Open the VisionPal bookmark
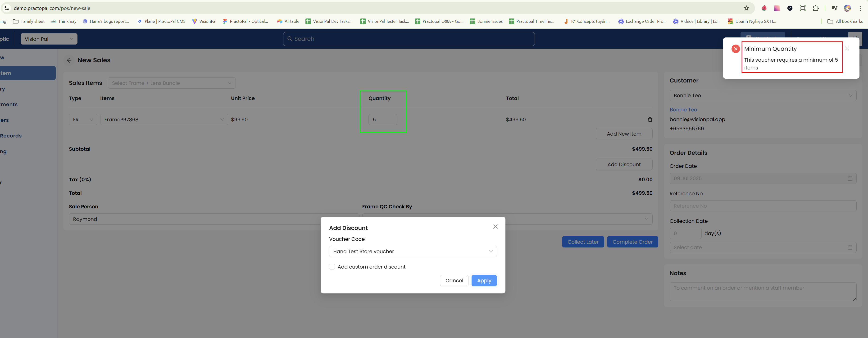 coord(204,21)
